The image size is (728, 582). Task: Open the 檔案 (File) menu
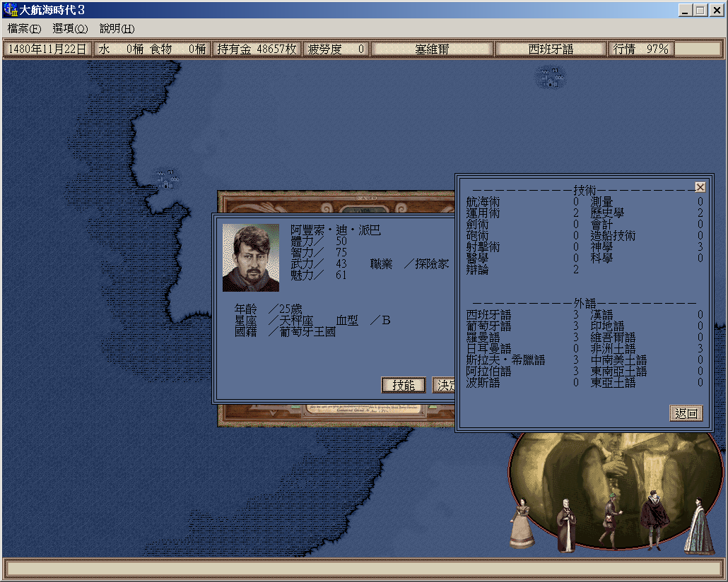coord(24,29)
